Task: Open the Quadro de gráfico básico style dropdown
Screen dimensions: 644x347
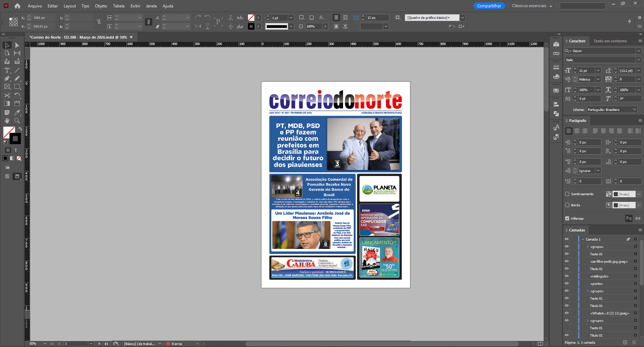Action: tap(463, 17)
